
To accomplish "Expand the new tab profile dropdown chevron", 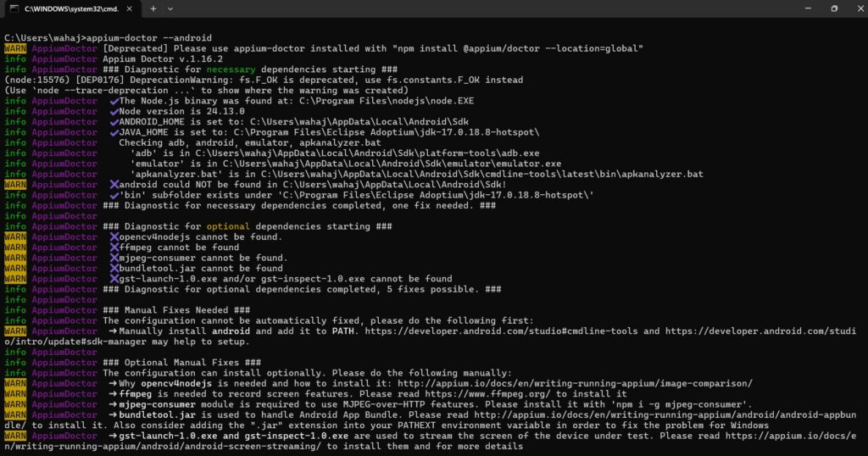I will click(170, 8).
